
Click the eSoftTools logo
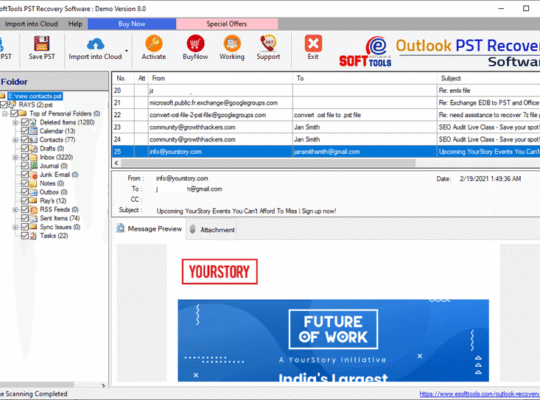(365, 52)
